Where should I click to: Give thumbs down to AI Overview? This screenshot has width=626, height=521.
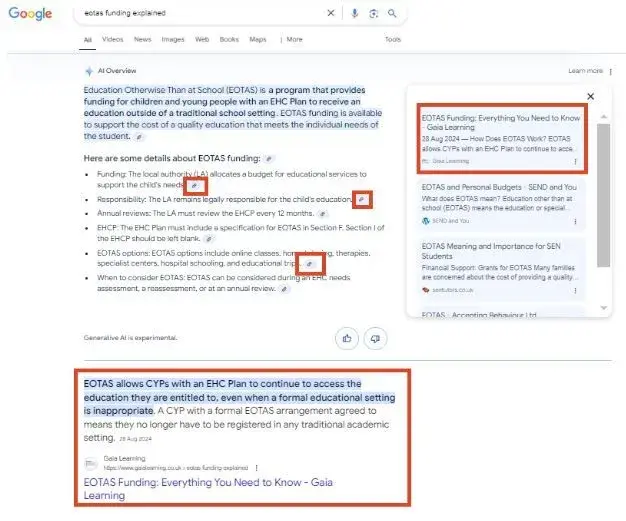[376, 338]
